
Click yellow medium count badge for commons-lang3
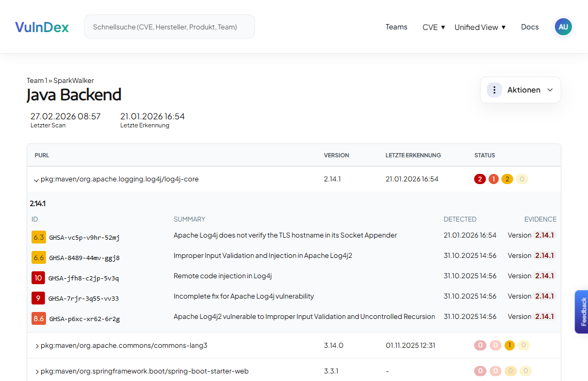(x=509, y=345)
